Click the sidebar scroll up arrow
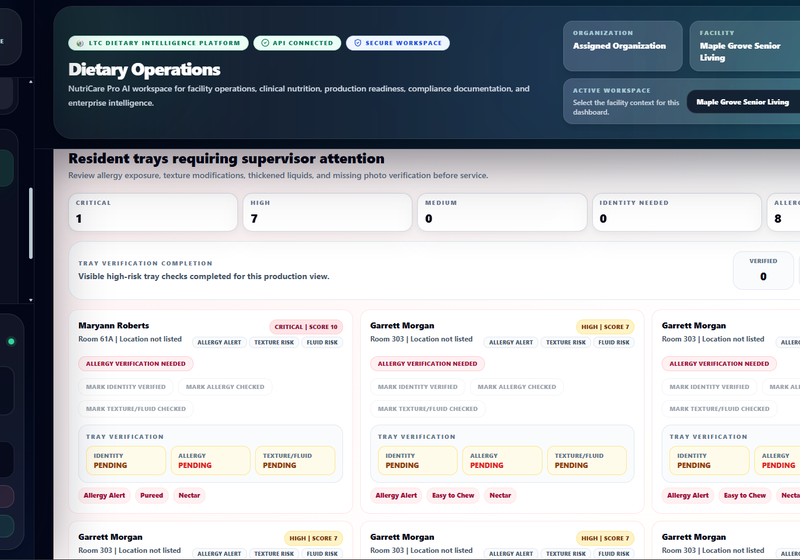The width and height of the screenshot is (800, 560). tap(31, 82)
